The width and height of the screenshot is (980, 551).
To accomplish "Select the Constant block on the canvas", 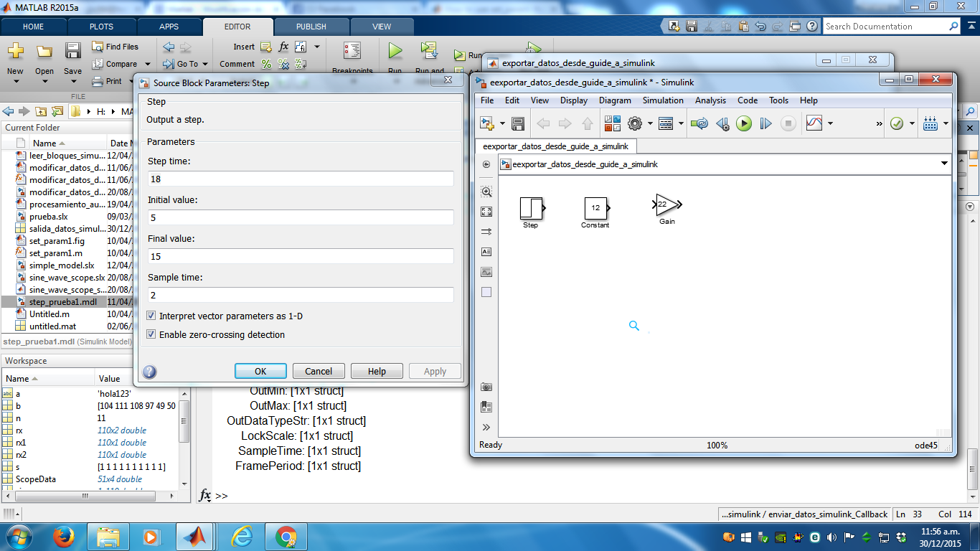I will click(x=595, y=208).
